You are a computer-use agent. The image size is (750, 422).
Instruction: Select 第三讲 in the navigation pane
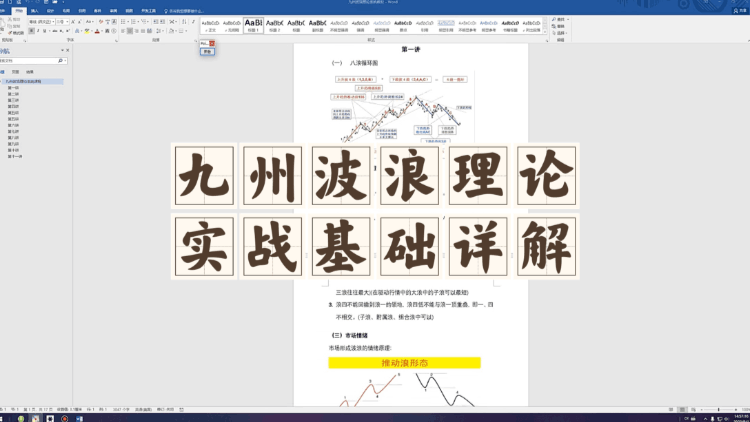pyautogui.click(x=13, y=100)
